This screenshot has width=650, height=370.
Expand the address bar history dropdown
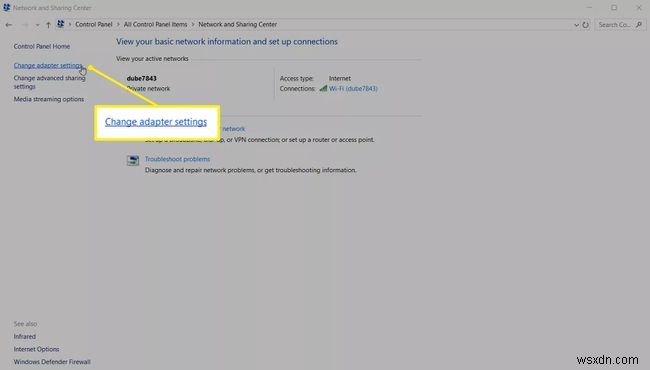click(x=576, y=25)
